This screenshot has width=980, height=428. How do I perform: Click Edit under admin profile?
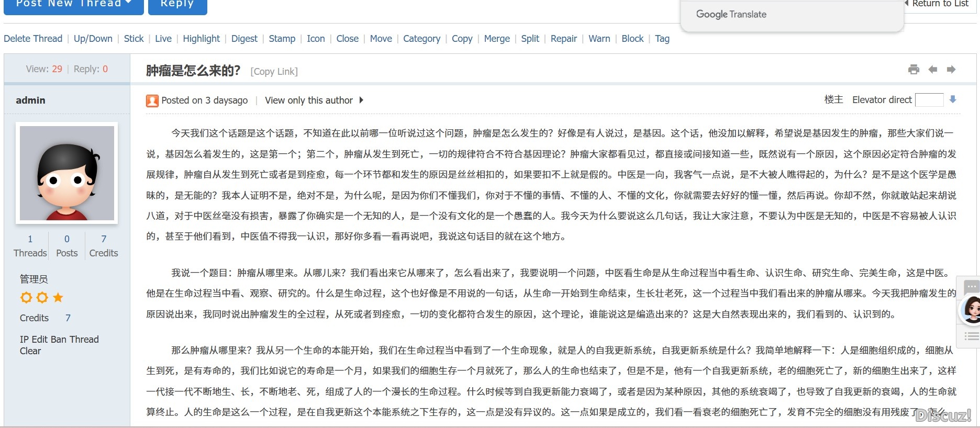(40, 340)
